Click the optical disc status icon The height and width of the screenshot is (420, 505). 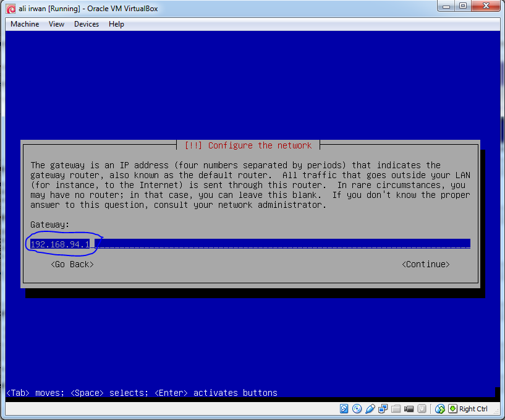[x=357, y=409]
